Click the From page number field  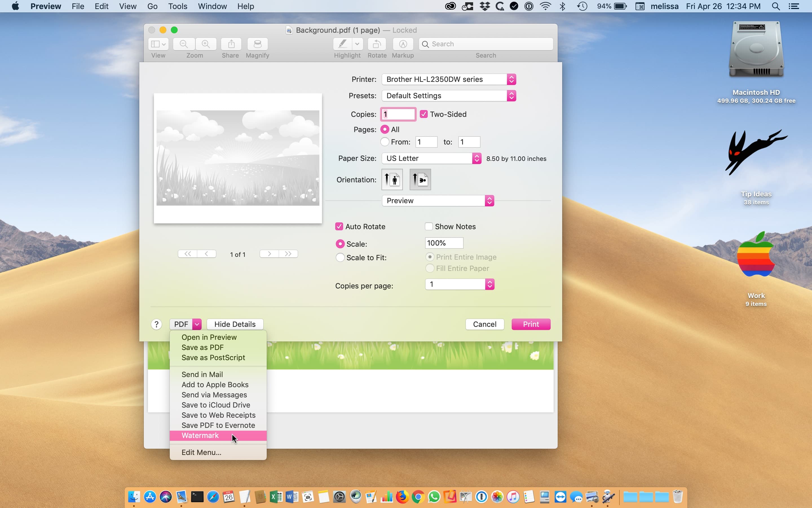coord(427,142)
